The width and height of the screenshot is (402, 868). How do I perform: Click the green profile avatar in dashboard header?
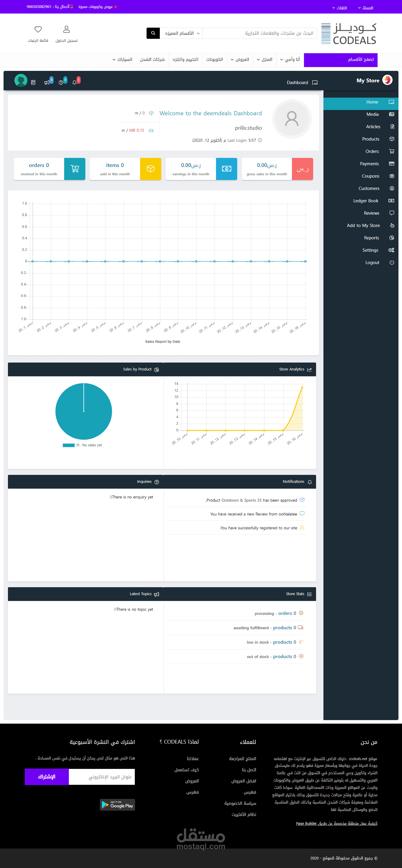(x=21, y=81)
